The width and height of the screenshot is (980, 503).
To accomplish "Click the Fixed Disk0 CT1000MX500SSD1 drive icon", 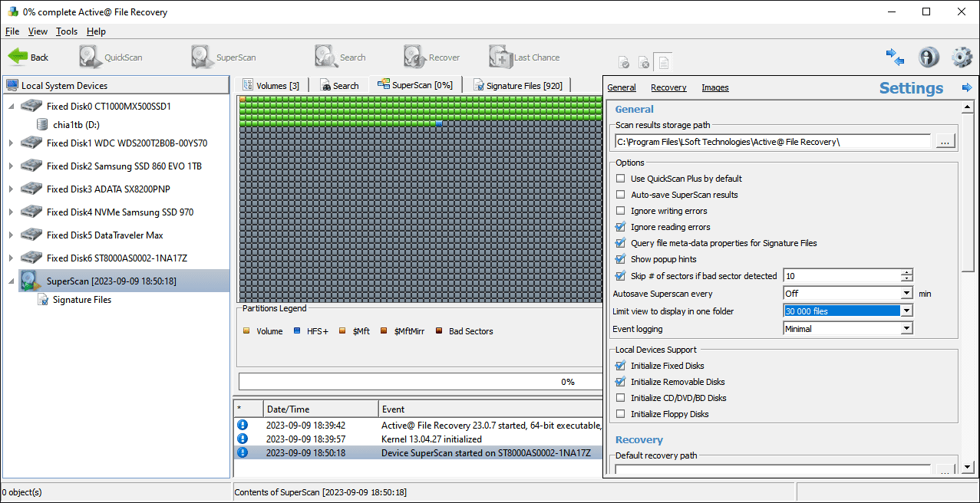I will (x=31, y=106).
